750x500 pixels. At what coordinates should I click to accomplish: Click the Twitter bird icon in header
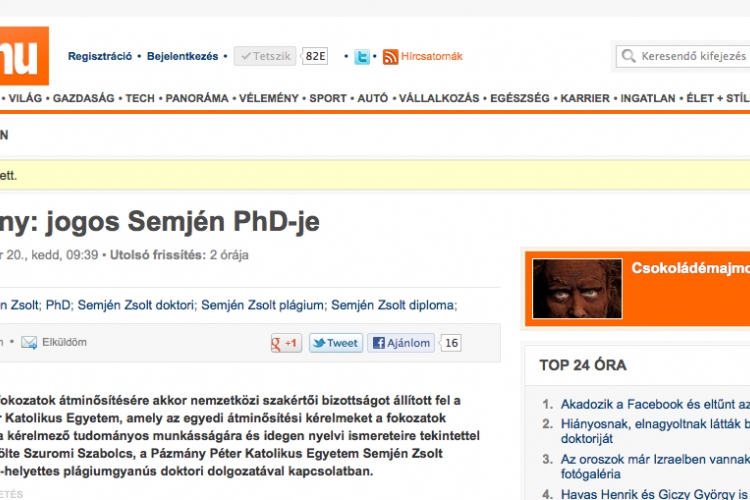[362, 57]
